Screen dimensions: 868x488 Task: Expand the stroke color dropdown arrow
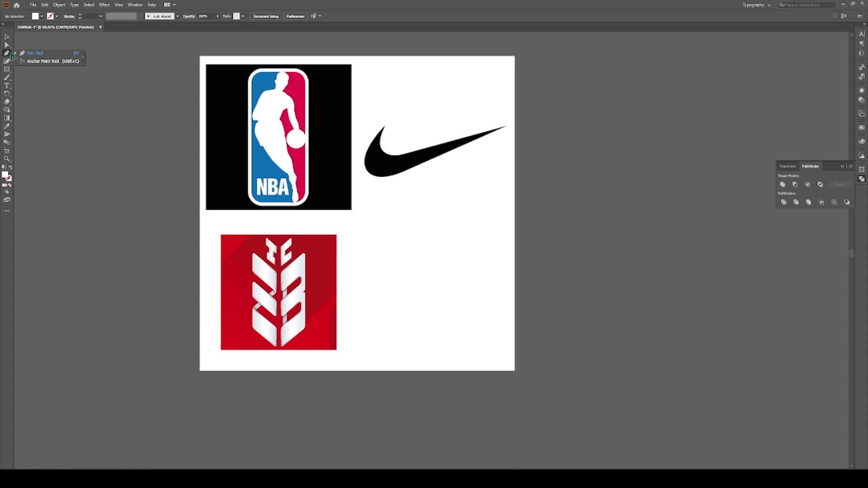(57, 16)
